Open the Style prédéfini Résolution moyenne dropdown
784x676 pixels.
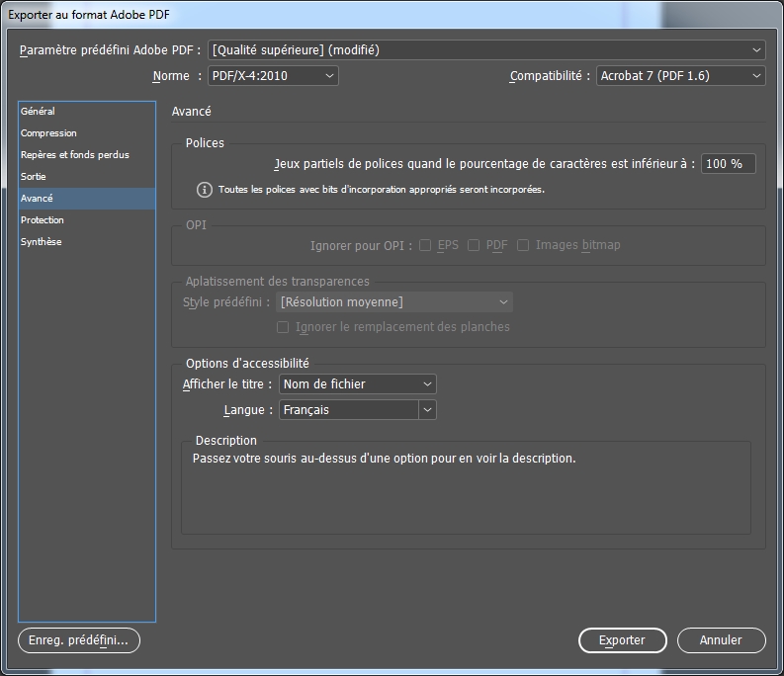tap(394, 302)
